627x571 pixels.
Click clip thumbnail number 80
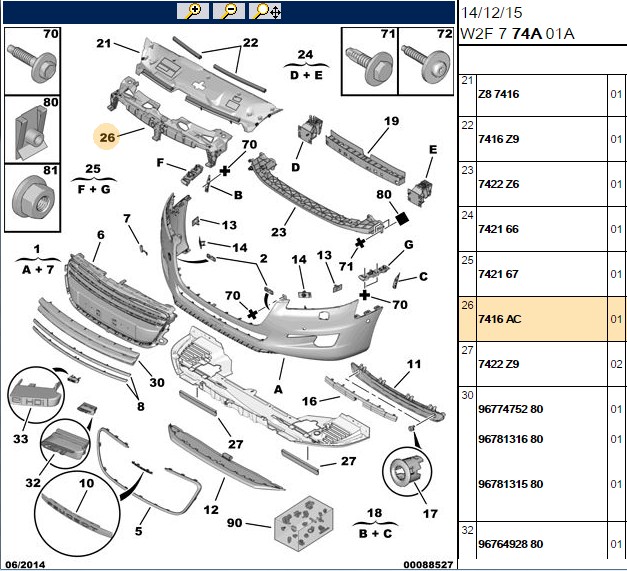[32, 129]
